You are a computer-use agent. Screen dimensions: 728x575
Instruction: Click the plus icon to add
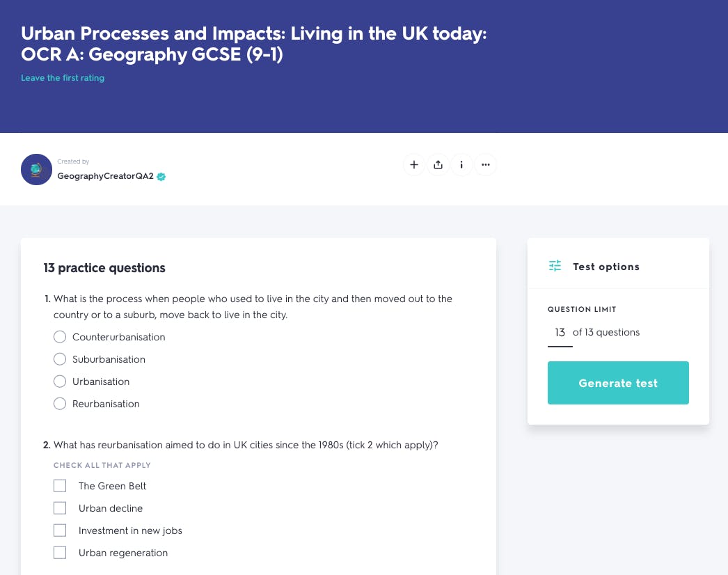click(414, 165)
